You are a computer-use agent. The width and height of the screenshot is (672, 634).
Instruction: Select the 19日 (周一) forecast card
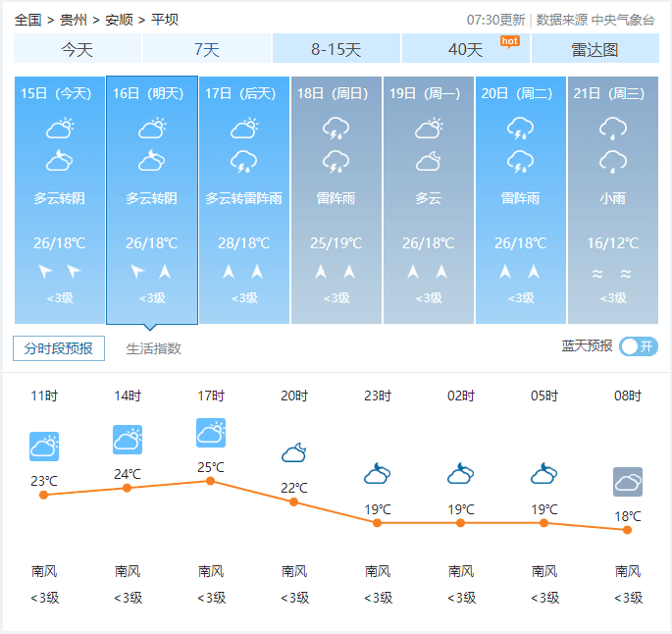[429, 200]
